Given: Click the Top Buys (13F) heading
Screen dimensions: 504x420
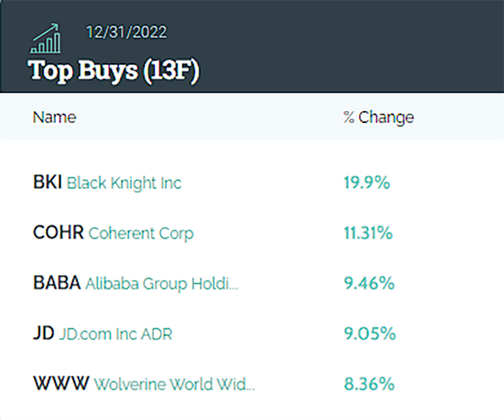Looking at the screenshot, I should [x=113, y=70].
